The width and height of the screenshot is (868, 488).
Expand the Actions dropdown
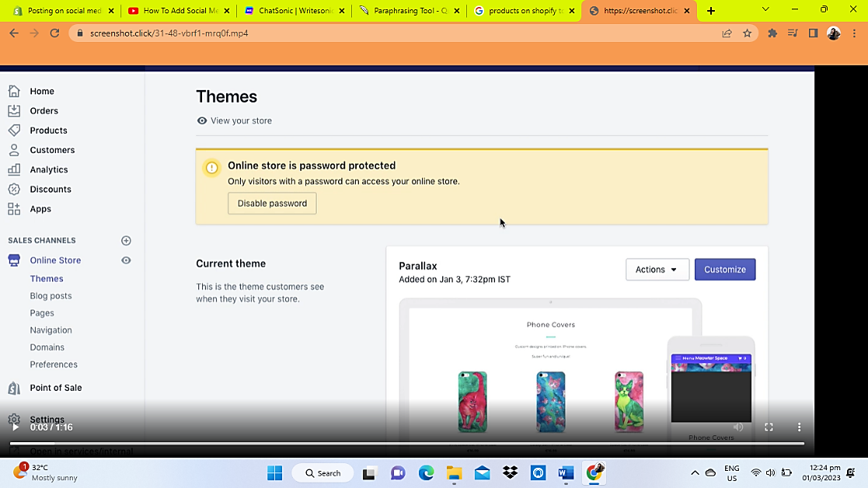tap(657, 270)
